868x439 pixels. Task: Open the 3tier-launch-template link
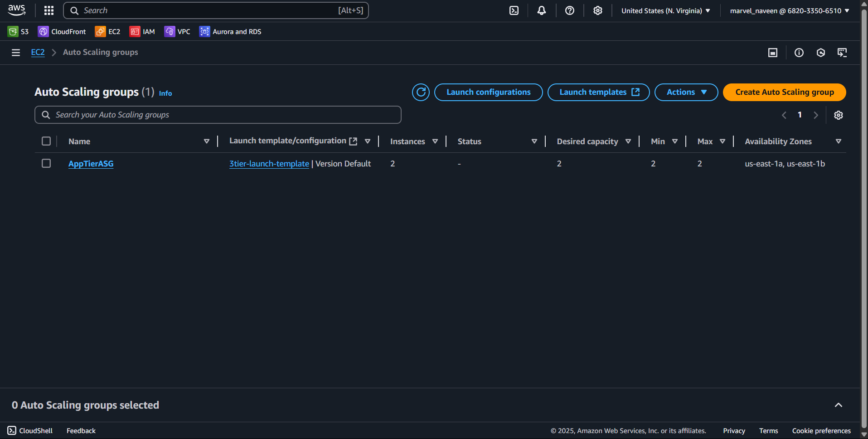pyautogui.click(x=269, y=164)
